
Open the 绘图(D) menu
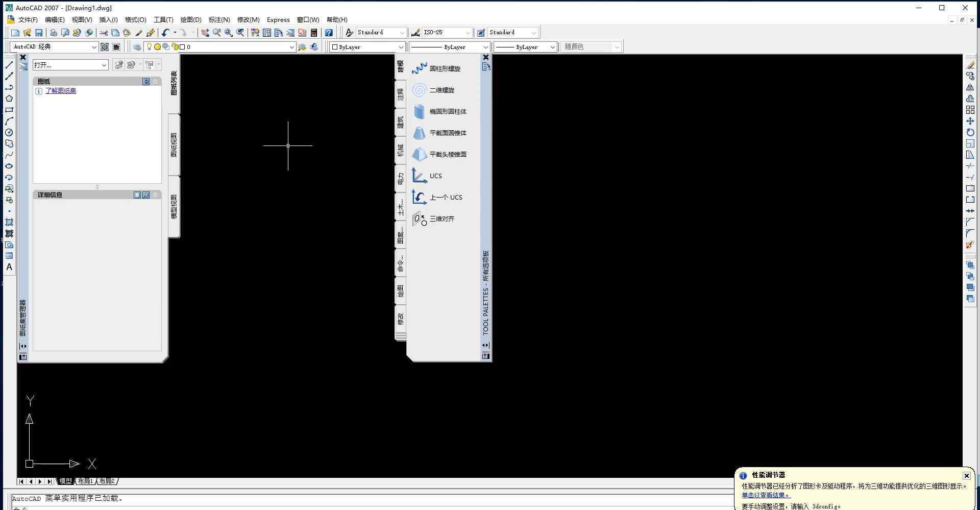(x=191, y=20)
